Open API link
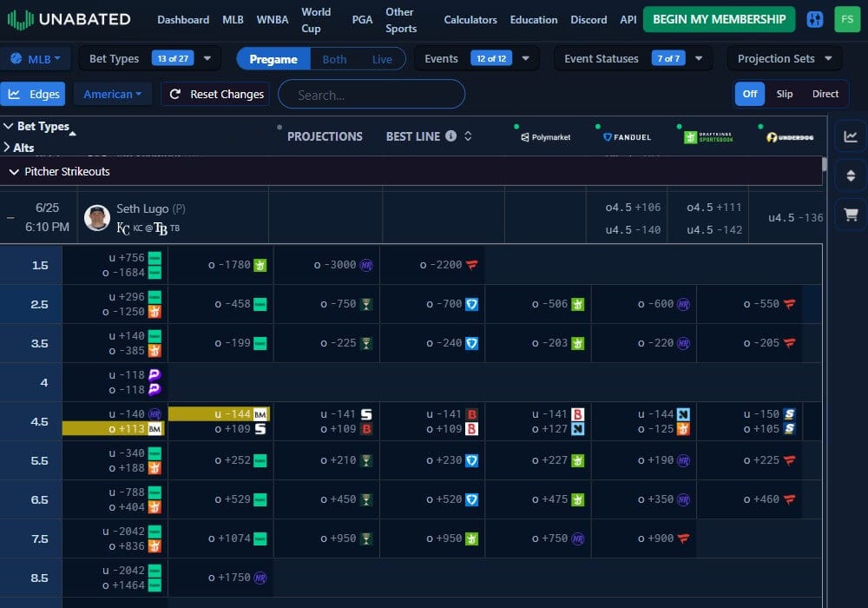Image resolution: width=868 pixels, height=608 pixels. [628, 20]
